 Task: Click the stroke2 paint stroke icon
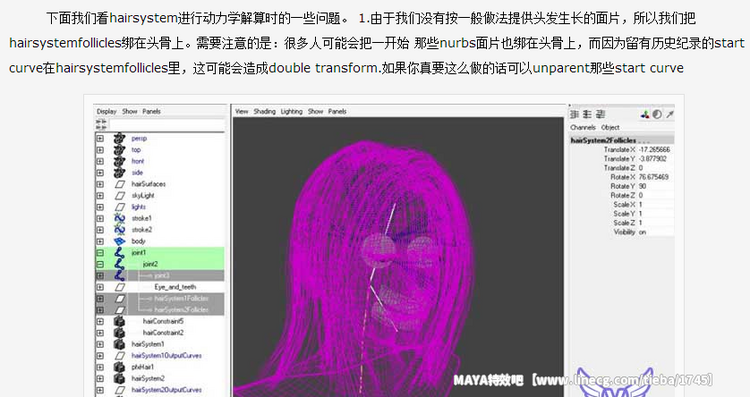pos(120,230)
